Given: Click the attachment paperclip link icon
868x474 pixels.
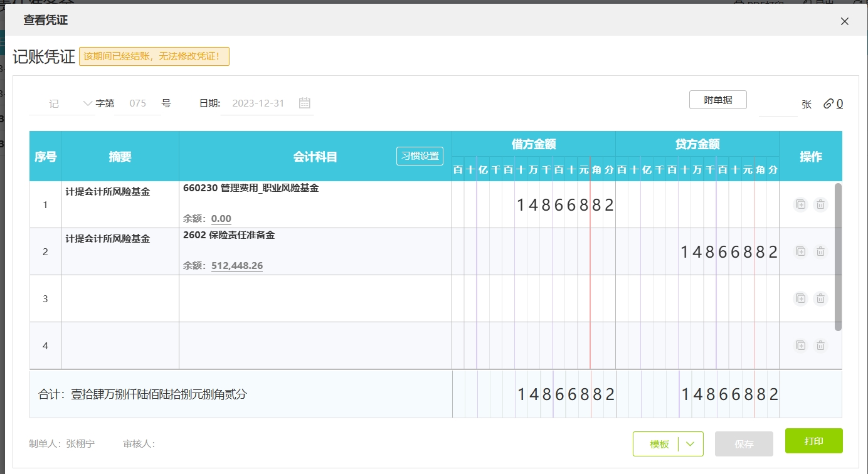Looking at the screenshot, I should [x=828, y=104].
